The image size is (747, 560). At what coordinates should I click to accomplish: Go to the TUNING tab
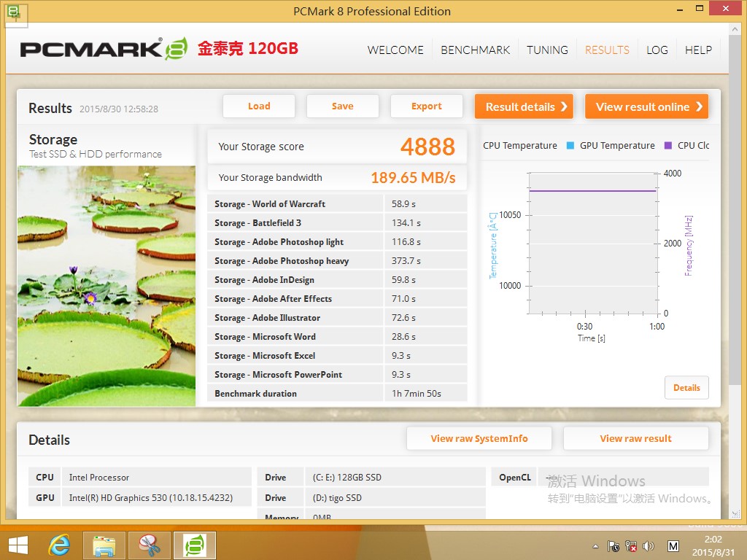coord(547,50)
